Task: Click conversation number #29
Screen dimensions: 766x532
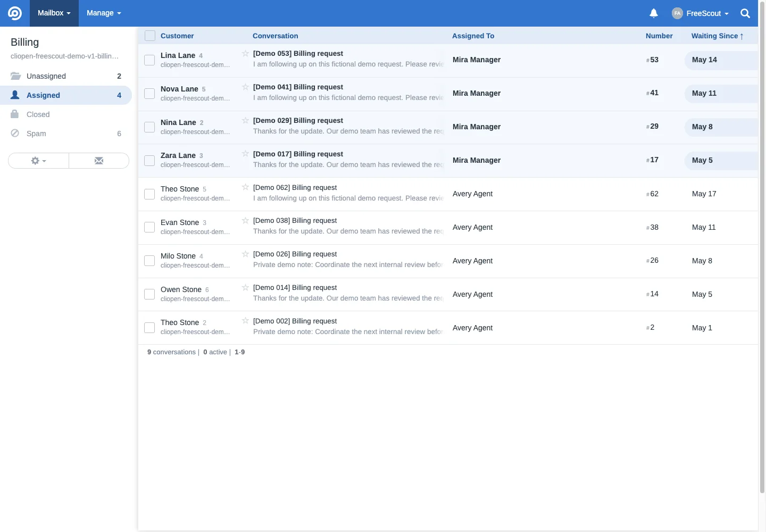Action: (x=652, y=126)
